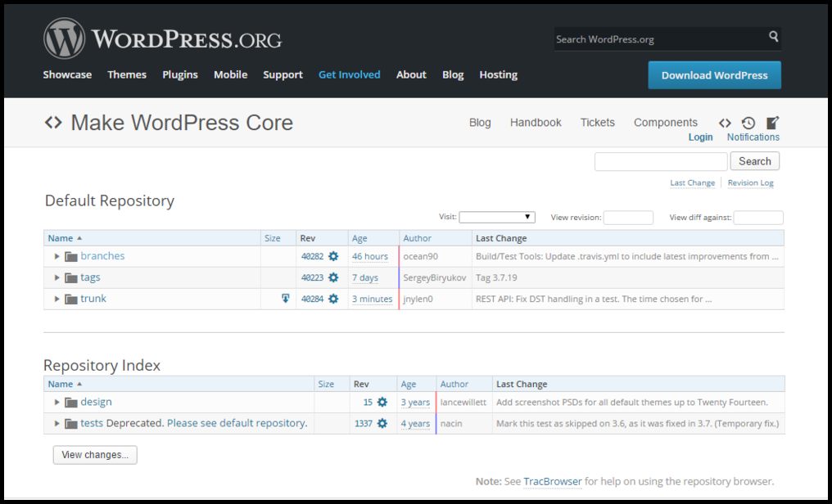832x504 pixels.
Task: Expand the tests repository
Action: [x=57, y=424]
